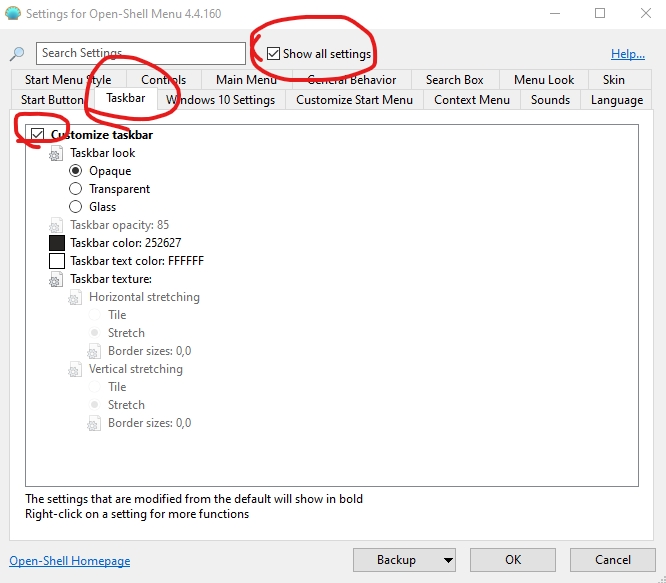
Task: Click the icon beside Taskbar texture
Action: (x=56, y=279)
